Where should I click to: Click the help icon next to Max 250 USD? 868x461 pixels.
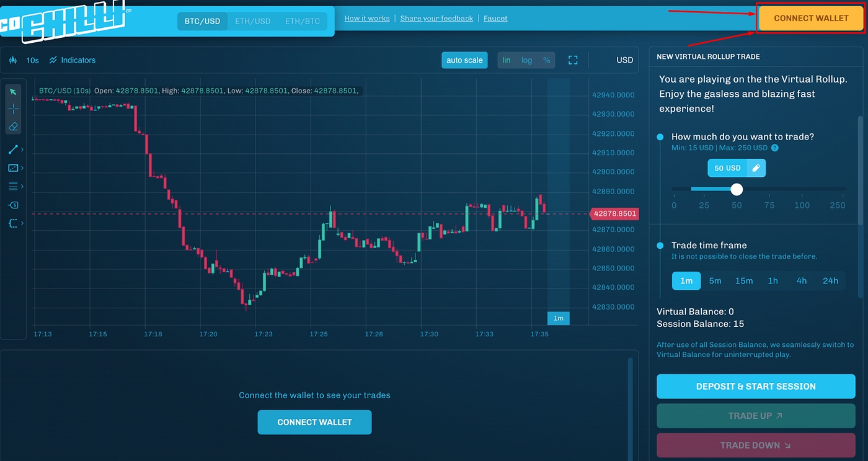tap(774, 148)
